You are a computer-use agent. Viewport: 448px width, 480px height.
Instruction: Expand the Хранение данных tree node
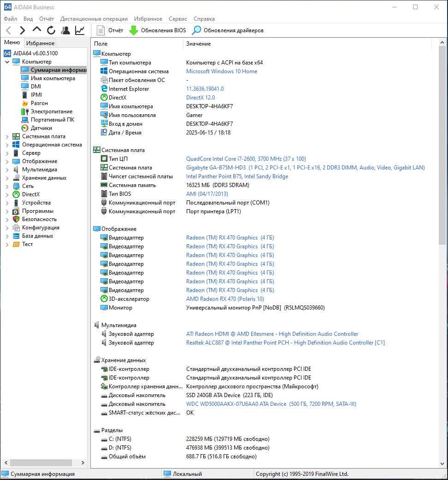(x=7, y=178)
